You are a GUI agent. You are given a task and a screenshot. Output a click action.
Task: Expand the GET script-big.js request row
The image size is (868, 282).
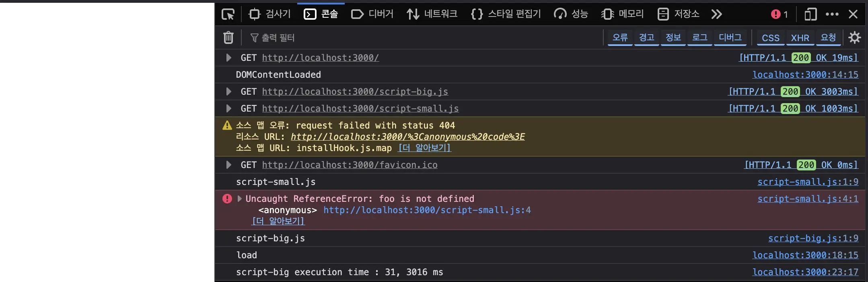pos(228,91)
